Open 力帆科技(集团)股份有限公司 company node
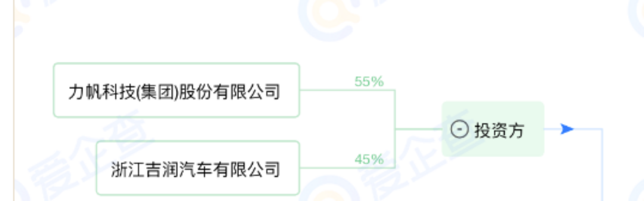 [176, 90]
